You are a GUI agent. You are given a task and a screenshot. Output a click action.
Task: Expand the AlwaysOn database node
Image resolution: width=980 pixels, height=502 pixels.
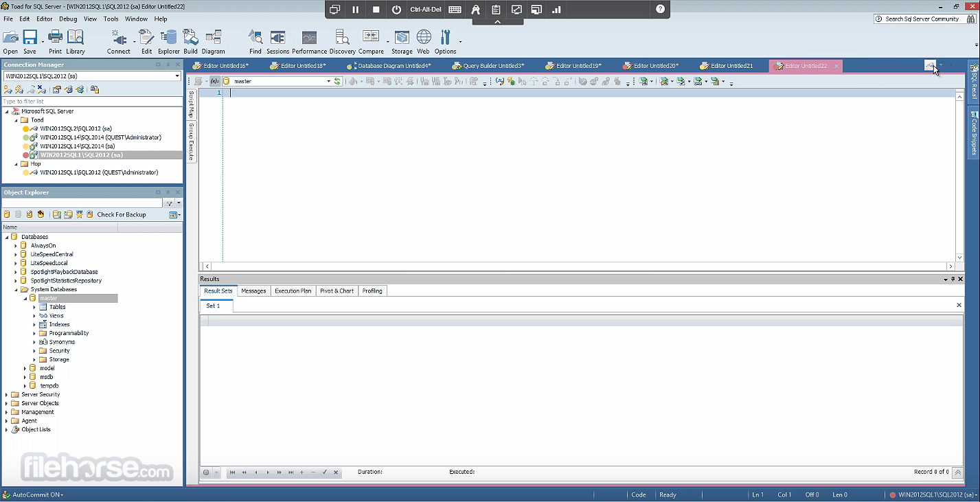tap(16, 246)
